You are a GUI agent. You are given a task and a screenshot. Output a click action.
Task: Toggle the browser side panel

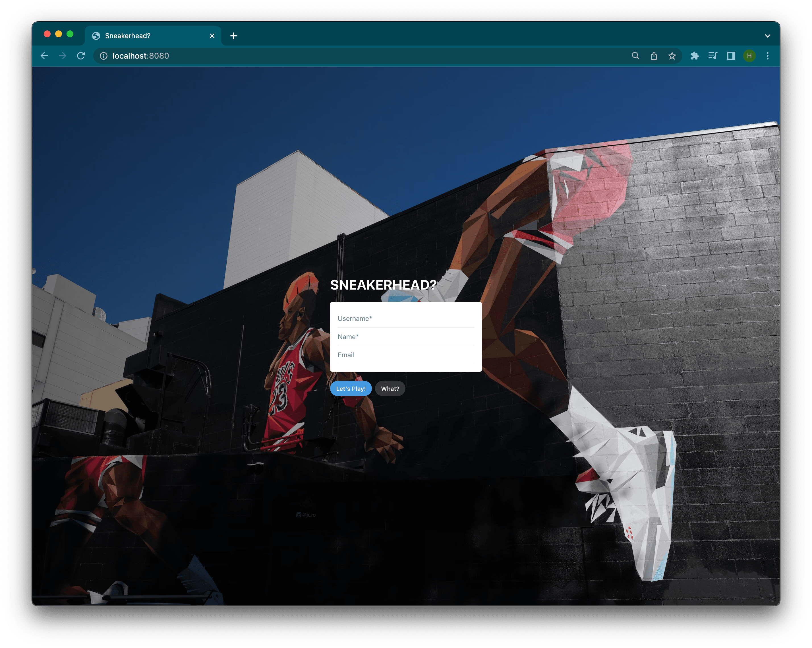731,56
